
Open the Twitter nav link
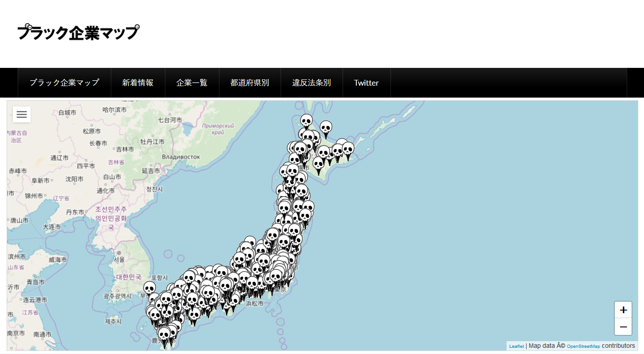pyautogui.click(x=366, y=83)
